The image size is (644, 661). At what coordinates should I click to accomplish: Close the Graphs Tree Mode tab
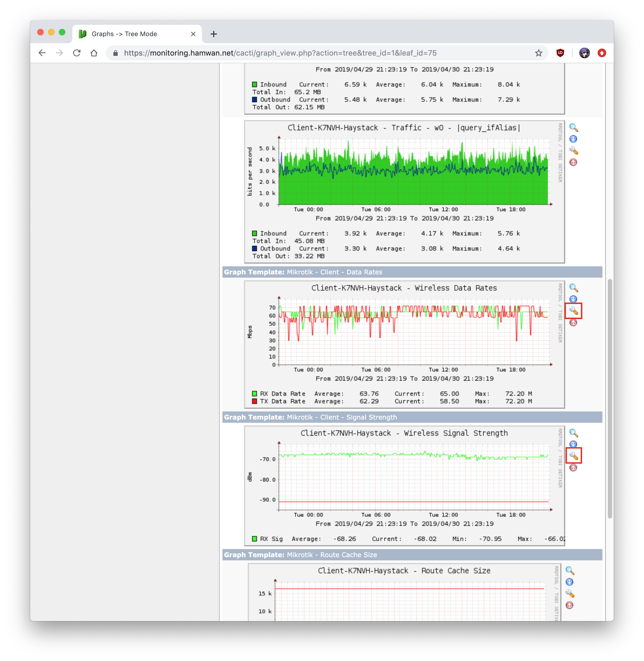tap(193, 34)
